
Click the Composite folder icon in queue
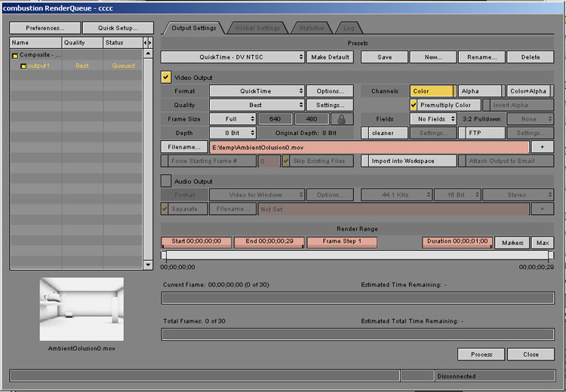(15, 56)
